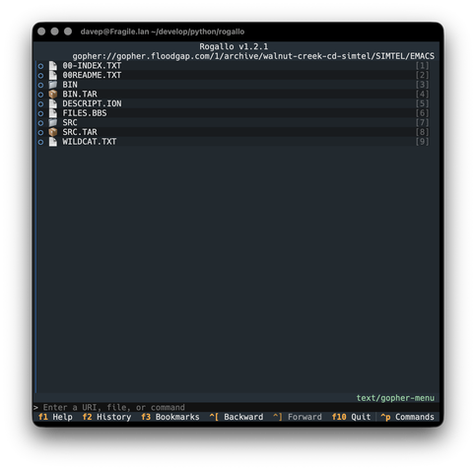
Task: Click the document icon beside FILES.BBS
Action: [x=53, y=113]
